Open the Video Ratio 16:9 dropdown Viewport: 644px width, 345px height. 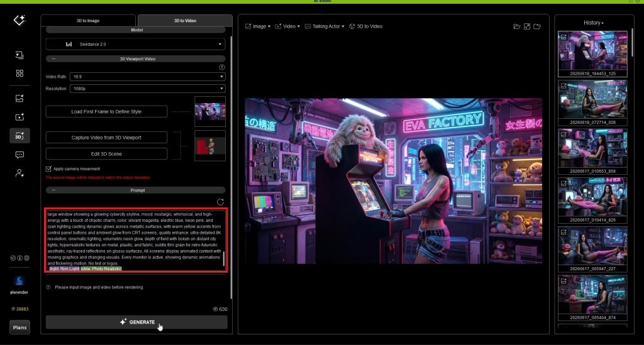click(147, 77)
